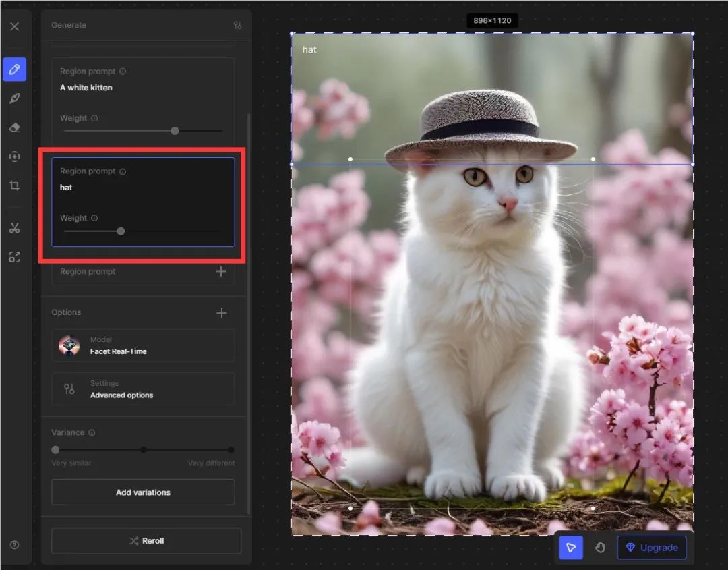The height and width of the screenshot is (570, 728).
Task: Open the Generate panel settings icon
Action: coord(237,25)
